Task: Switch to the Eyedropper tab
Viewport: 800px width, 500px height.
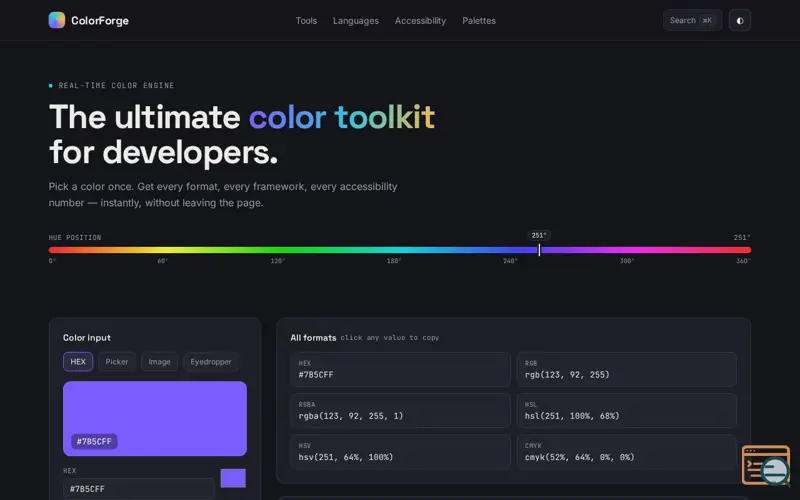Action: [x=211, y=362]
